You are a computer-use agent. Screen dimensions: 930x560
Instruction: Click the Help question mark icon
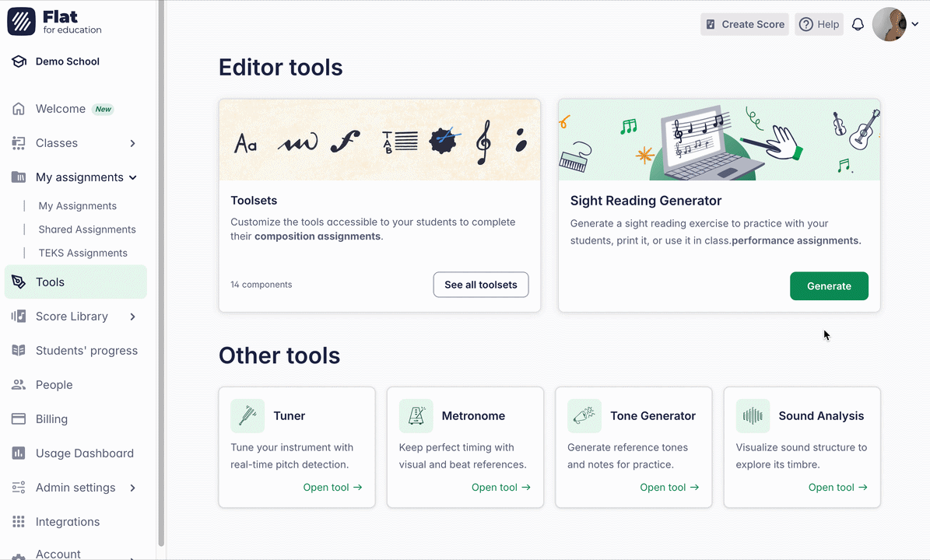(x=806, y=24)
